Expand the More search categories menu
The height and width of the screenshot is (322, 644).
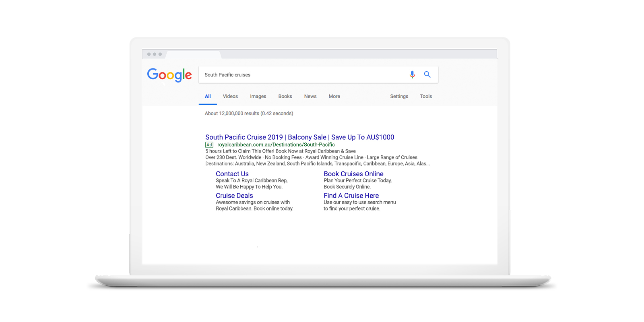(334, 97)
